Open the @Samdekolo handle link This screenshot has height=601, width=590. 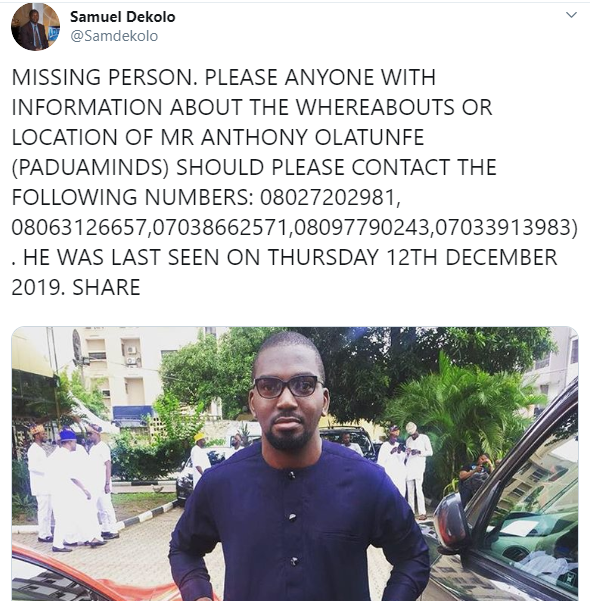(114, 36)
